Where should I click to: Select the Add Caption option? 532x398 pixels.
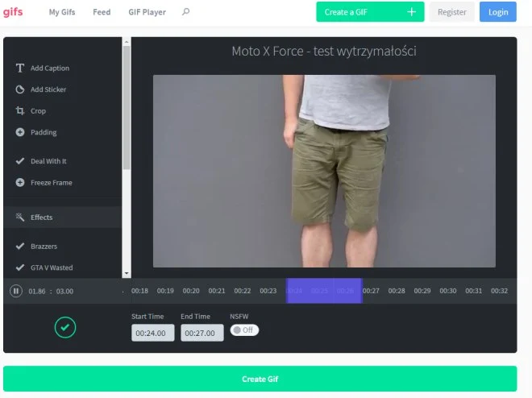50,68
